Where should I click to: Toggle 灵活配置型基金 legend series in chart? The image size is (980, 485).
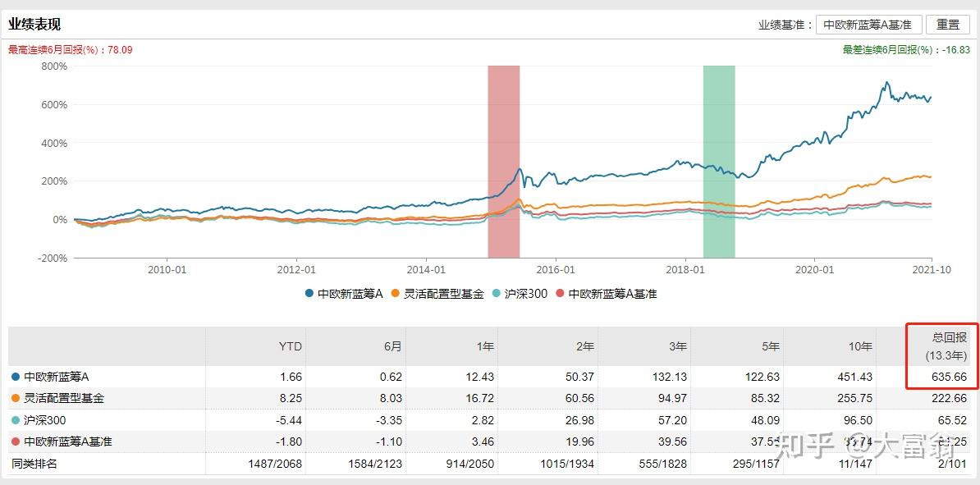(x=437, y=294)
